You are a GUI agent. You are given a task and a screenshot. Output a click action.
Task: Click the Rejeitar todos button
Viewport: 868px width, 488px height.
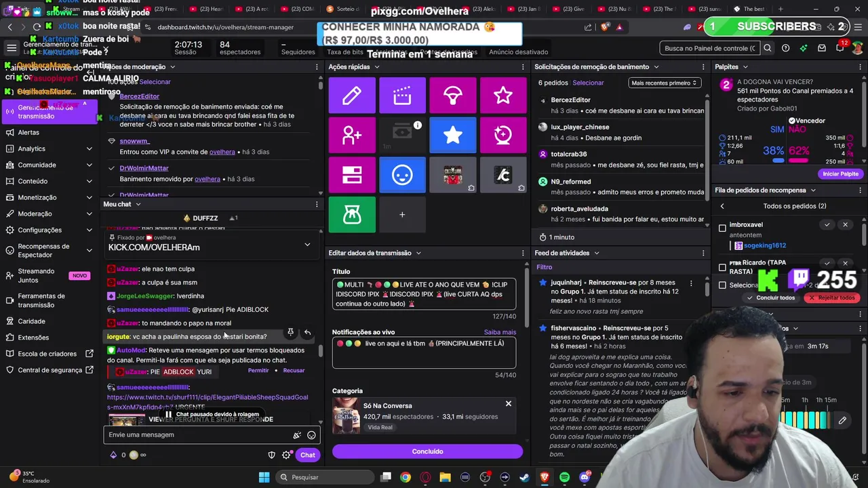point(831,298)
